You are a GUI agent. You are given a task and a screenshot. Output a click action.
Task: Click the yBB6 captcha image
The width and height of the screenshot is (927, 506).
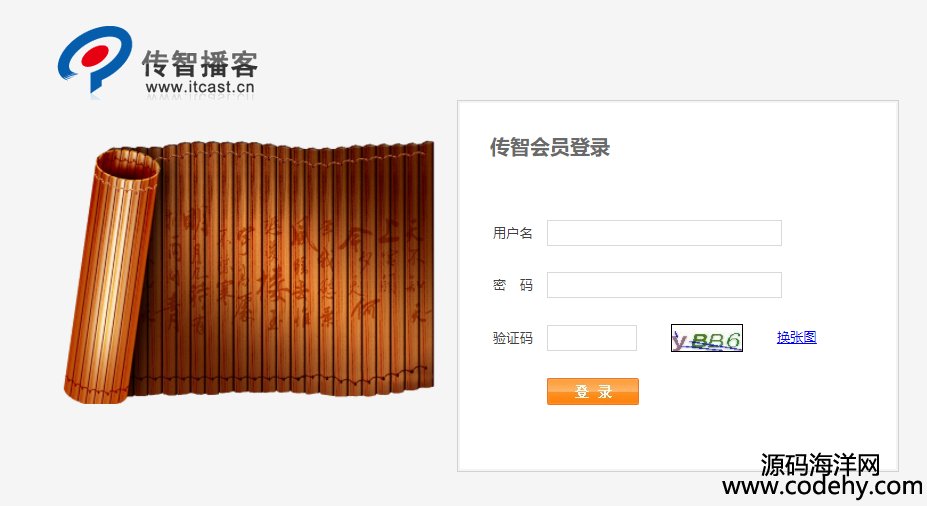[x=706, y=338]
